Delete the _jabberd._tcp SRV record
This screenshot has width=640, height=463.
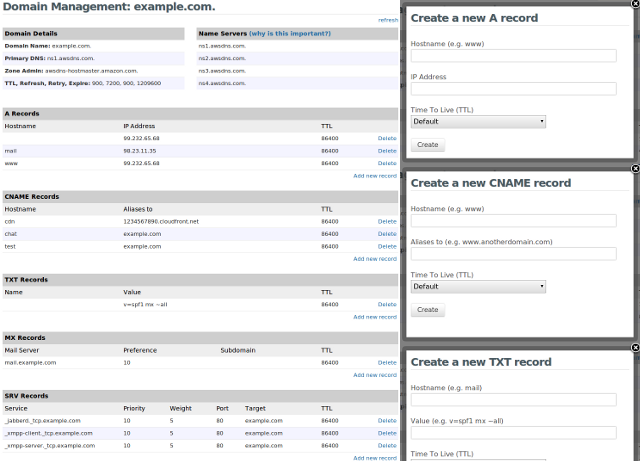[x=387, y=421]
